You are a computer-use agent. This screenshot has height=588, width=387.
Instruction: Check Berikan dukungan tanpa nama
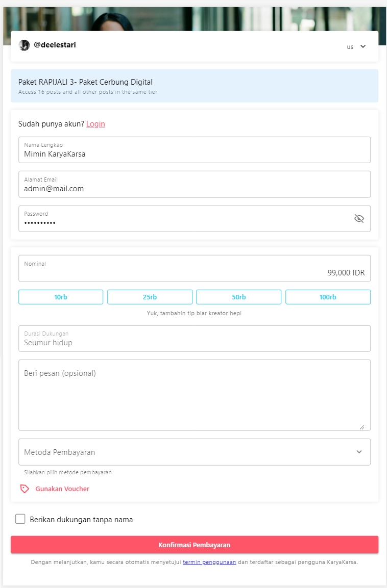pos(20,519)
